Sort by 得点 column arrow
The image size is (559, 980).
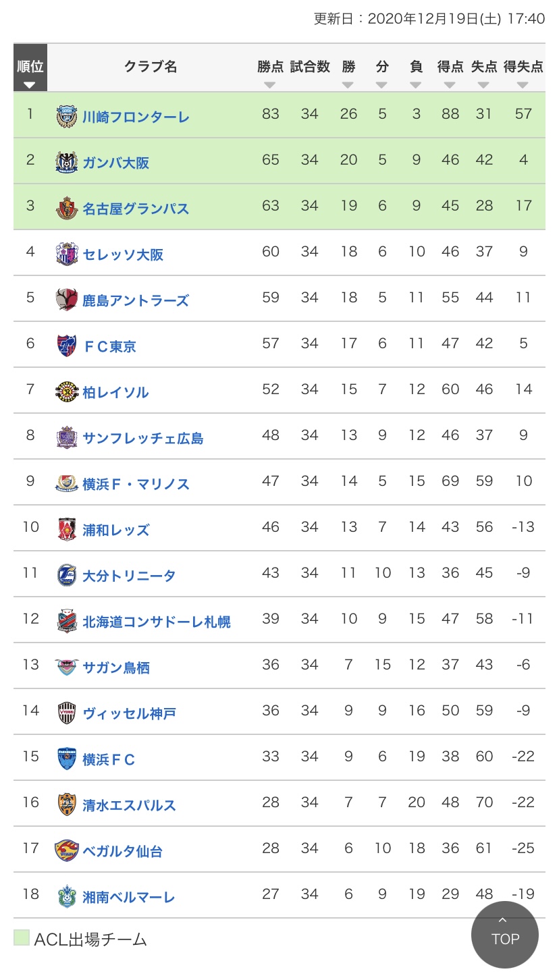click(x=450, y=85)
